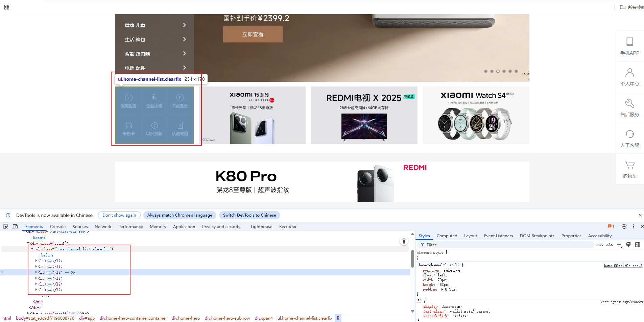Viewport: 644px width, 322px height.
Task: Open the DevTools three-dot customize menu
Action: point(634,226)
